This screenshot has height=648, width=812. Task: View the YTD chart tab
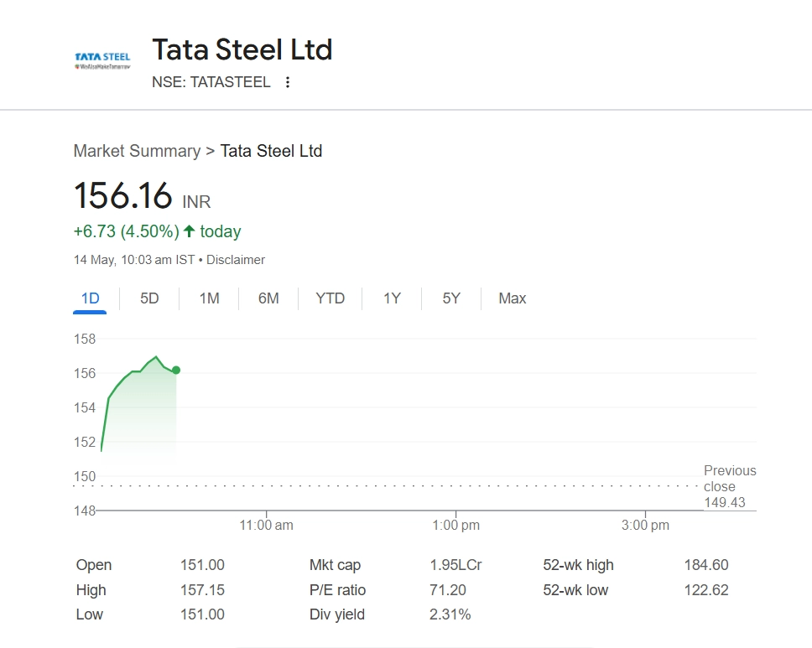(x=330, y=298)
